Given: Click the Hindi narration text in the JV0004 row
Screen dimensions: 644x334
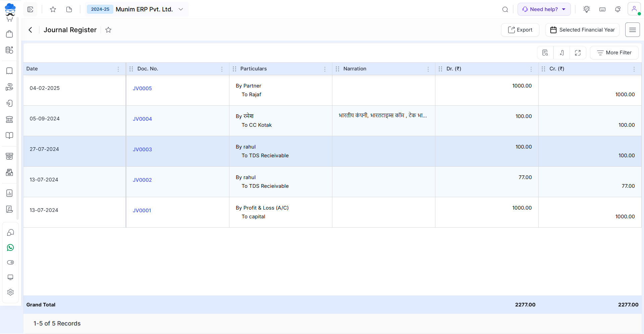Looking at the screenshot, I should pos(383,115).
